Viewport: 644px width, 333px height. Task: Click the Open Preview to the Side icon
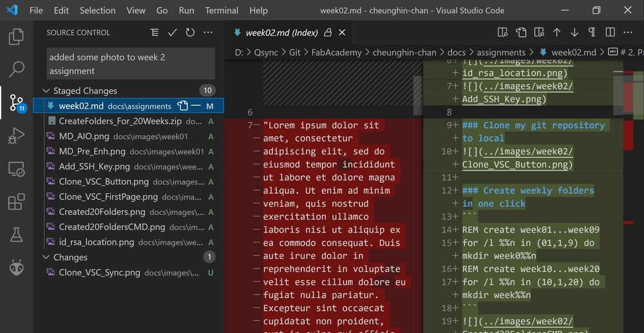[503, 32]
